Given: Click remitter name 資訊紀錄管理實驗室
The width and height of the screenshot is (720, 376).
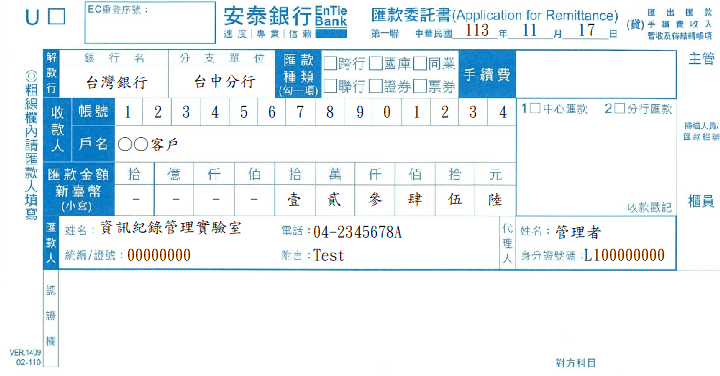Looking at the screenshot, I should [171, 228].
